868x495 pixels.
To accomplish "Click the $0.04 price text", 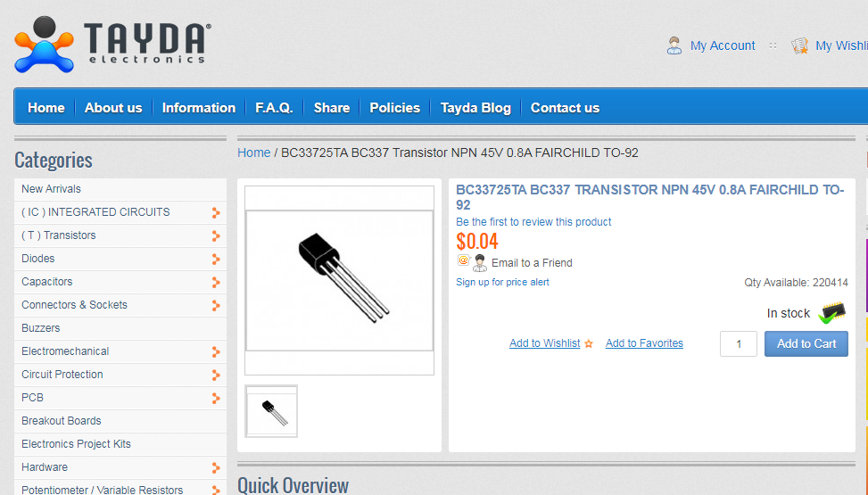I will click(477, 242).
